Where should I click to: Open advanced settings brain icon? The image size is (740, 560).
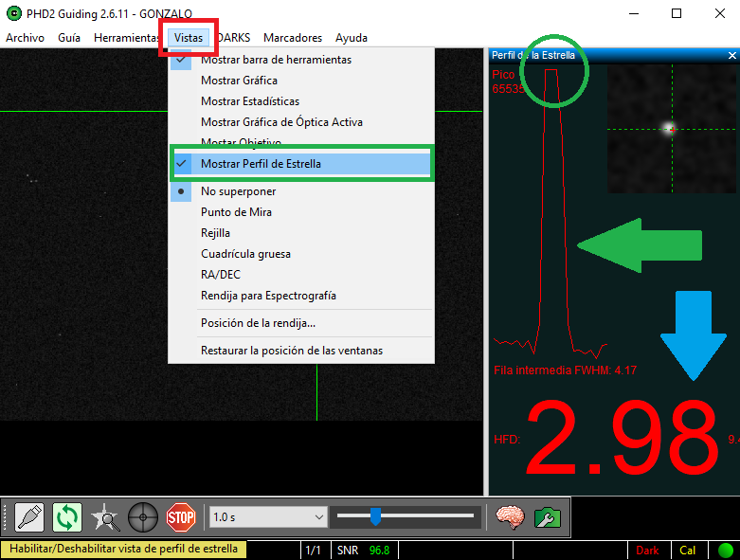[510, 517]
